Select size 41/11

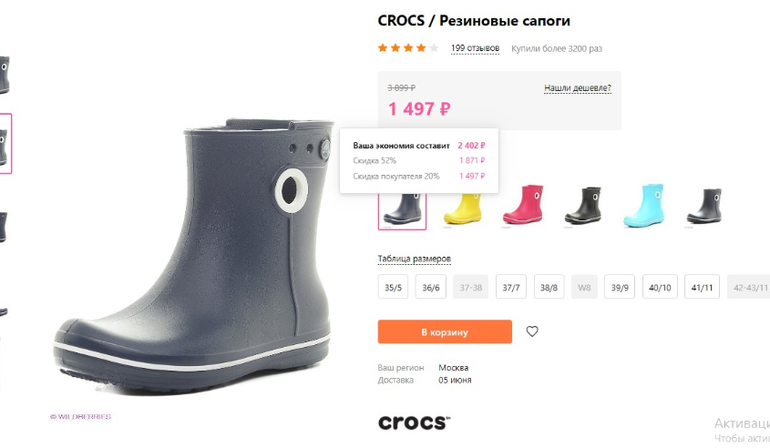(702, 287)
